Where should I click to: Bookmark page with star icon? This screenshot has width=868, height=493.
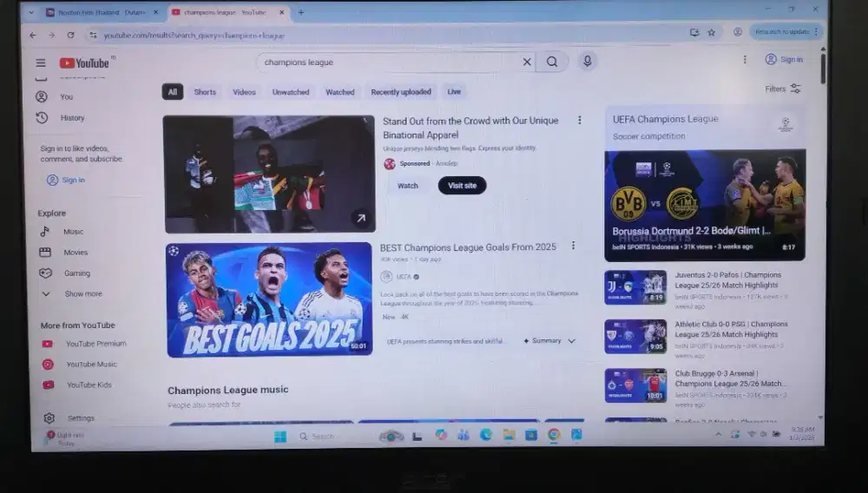pos(712,33)
